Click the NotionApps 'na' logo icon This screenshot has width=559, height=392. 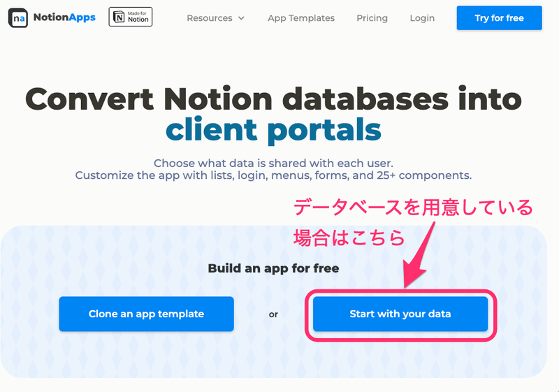coord(18,18)
